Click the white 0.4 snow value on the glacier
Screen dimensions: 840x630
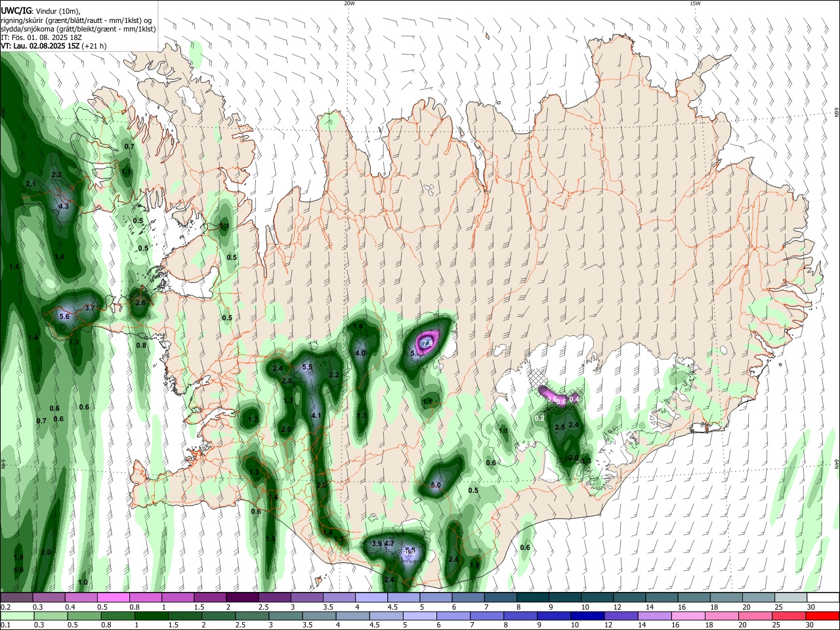coord(574,399)
